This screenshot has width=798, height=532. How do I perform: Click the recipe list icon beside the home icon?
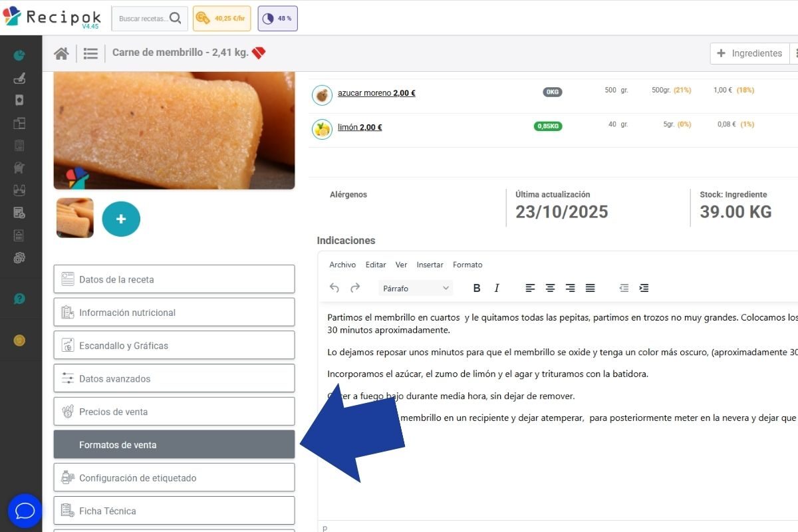[90, 53]
